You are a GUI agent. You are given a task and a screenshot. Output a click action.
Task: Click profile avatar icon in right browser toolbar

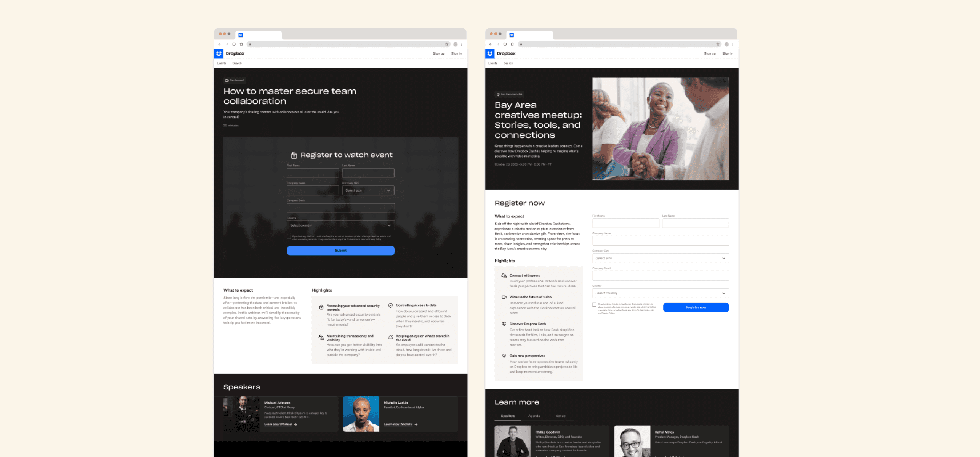(726, 44)
